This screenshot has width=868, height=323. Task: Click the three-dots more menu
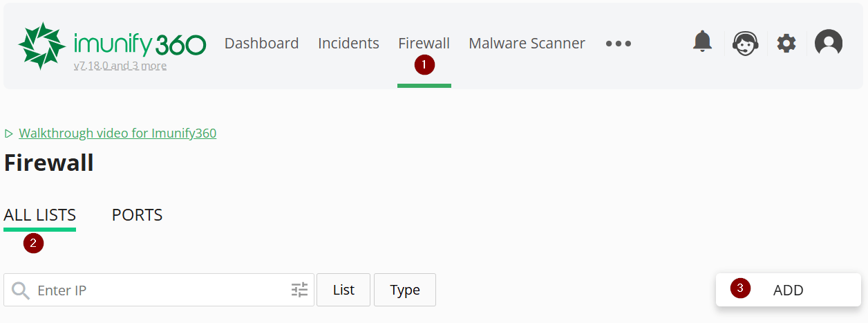click(x=619, y=44)
